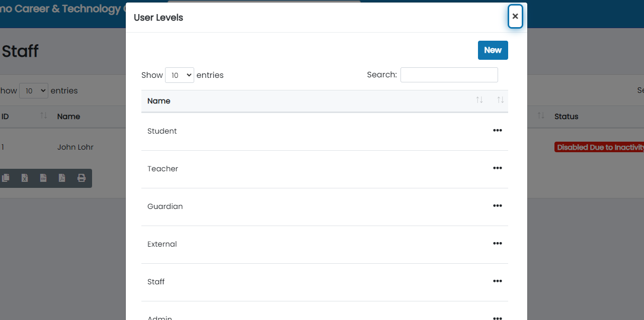The width and height of the screenshot is (644, 320).
Task: Open the Staff page entries-per-page dropdown
Action: [34, 91]
